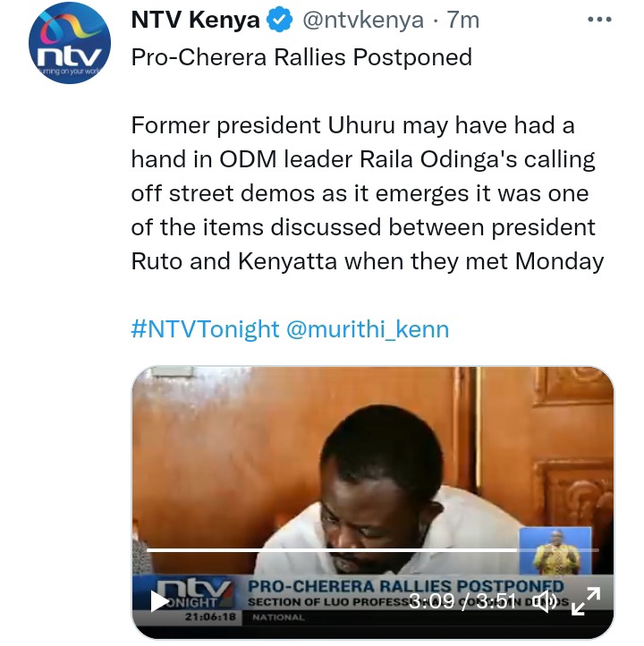Open the NTV Kenya display name
Image resolution: width=644 pixels, height=646 pixels.
[x=195, y=20]
